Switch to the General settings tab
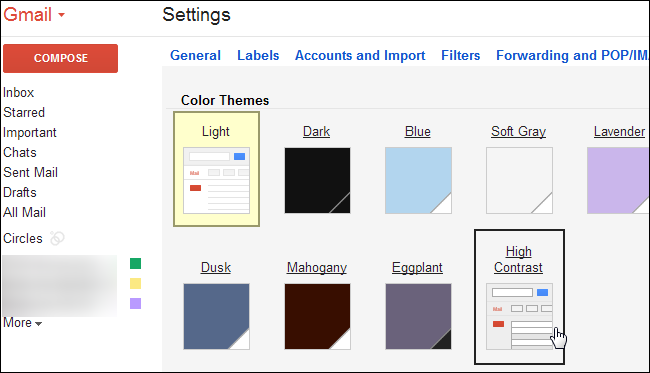Viewport: 650px width, 373px height. [x=195, y=55]
